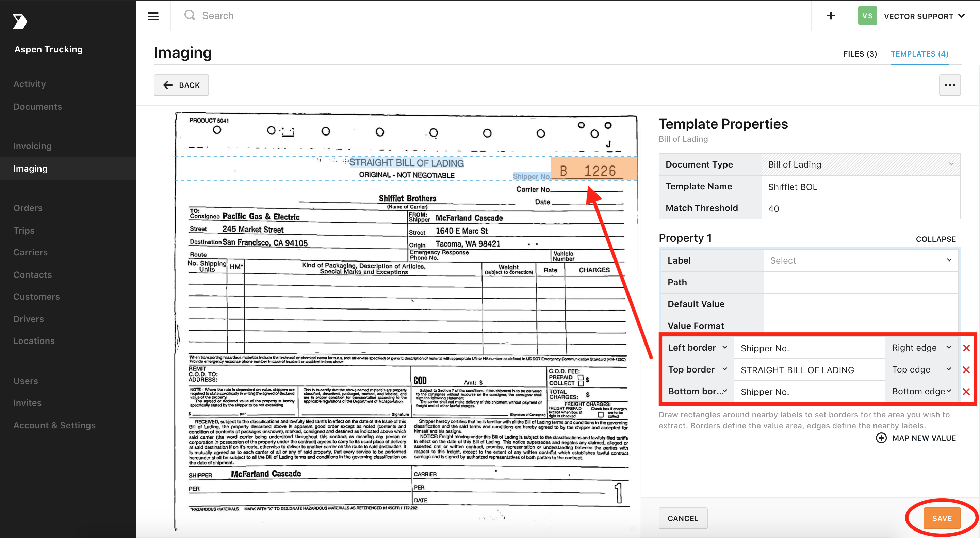
Task: Open Documents in the sidebar
Action: pos(38,107)
